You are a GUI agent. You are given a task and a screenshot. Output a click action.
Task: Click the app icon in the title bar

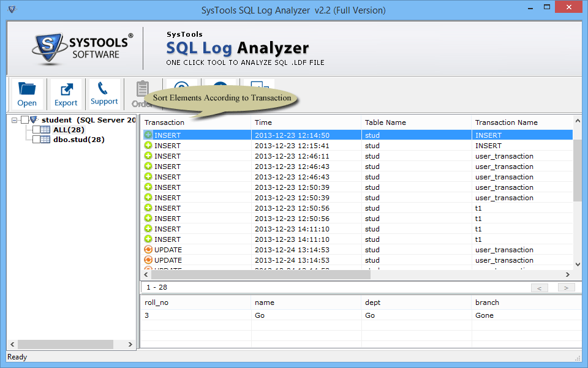[x=12, y=9]
